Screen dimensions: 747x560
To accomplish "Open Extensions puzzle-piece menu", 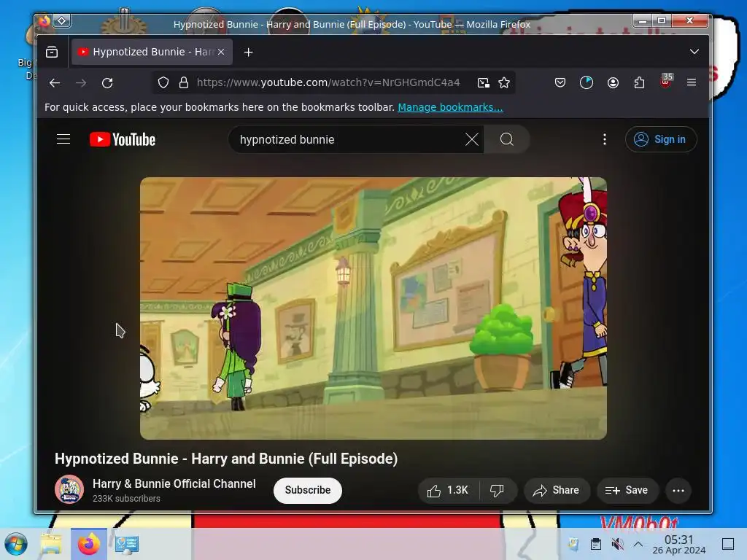I will click(x=639, y=83).
